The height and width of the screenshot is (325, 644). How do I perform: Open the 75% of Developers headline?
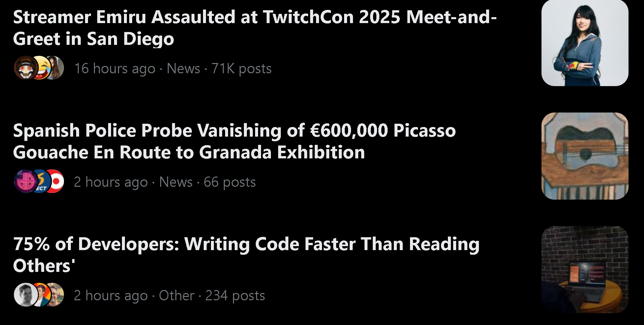pyautogui.click(x=246, y=255)
